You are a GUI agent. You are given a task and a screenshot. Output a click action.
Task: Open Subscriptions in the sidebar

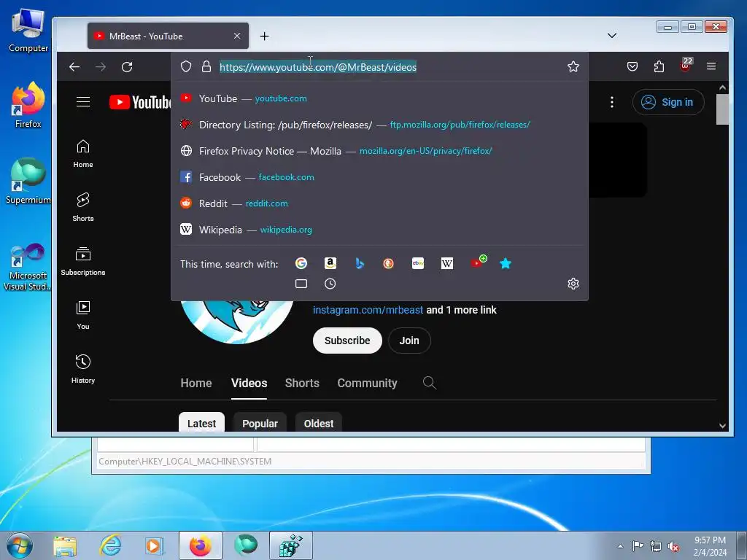pyautogui.click(x=83, y=261)
